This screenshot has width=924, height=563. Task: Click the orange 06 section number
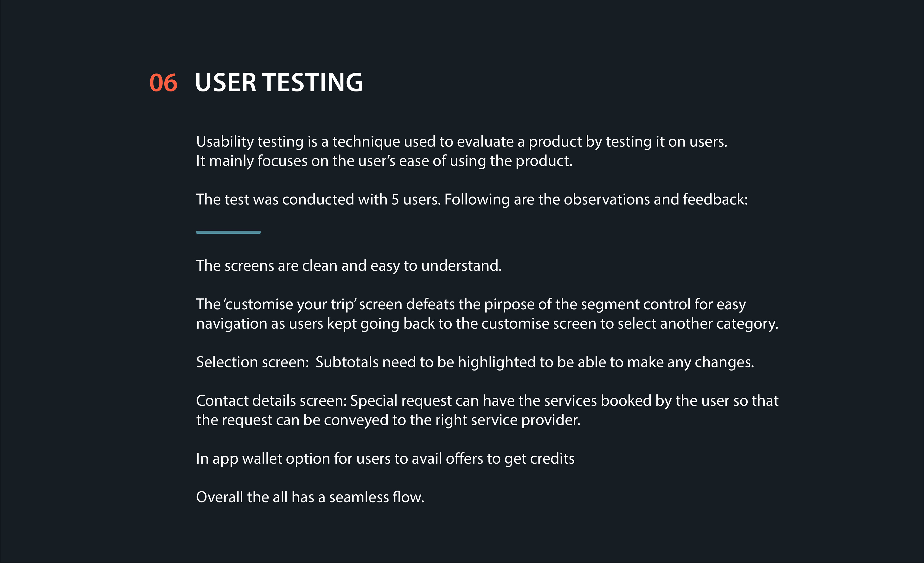point(163,83)
